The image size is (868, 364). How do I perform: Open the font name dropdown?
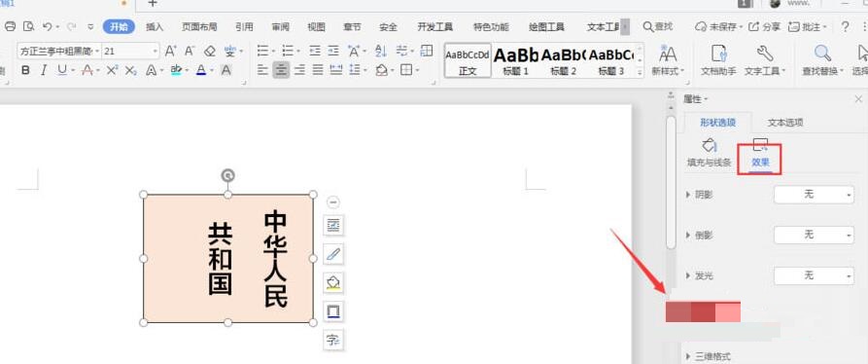97,51
